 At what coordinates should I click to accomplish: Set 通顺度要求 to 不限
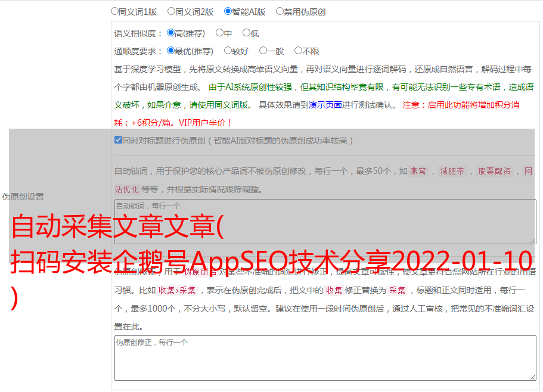pos(298,51)
